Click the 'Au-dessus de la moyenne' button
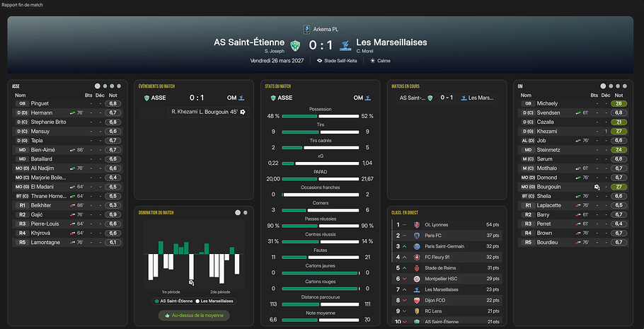 [x=193, y=316]
